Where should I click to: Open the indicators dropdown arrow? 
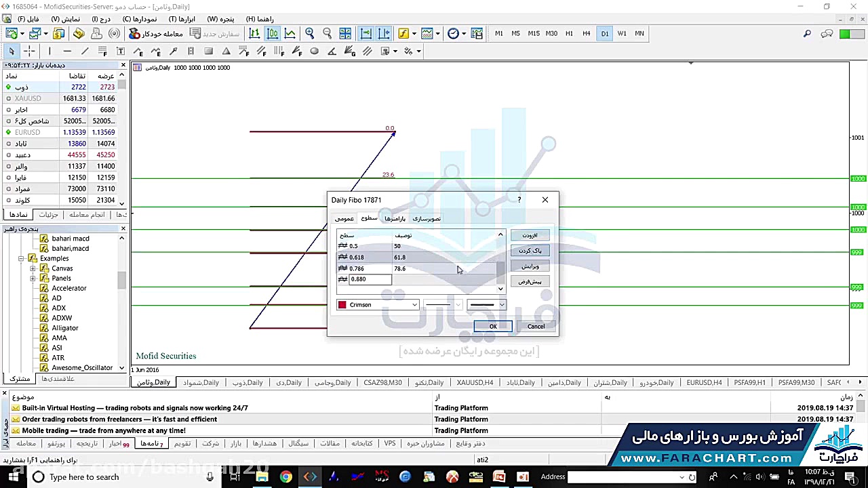413,33
